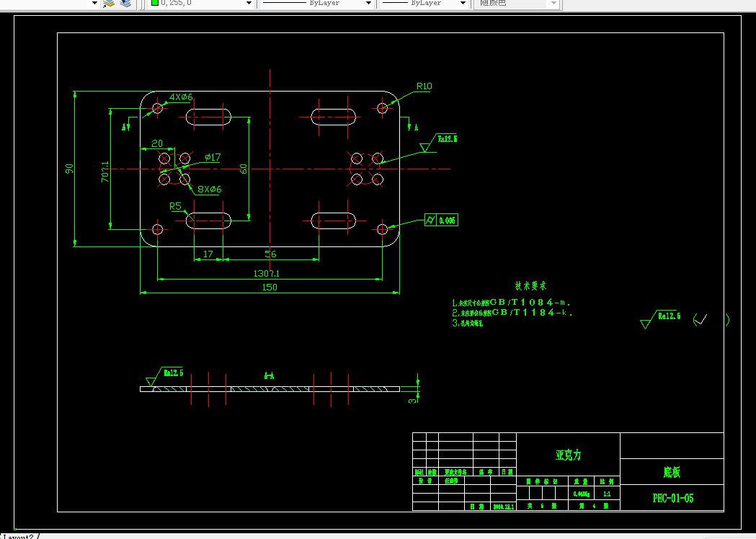756x539 pixels.
Task: Open the color control dropdown showing 0,255,0
Action: [249, 4]
